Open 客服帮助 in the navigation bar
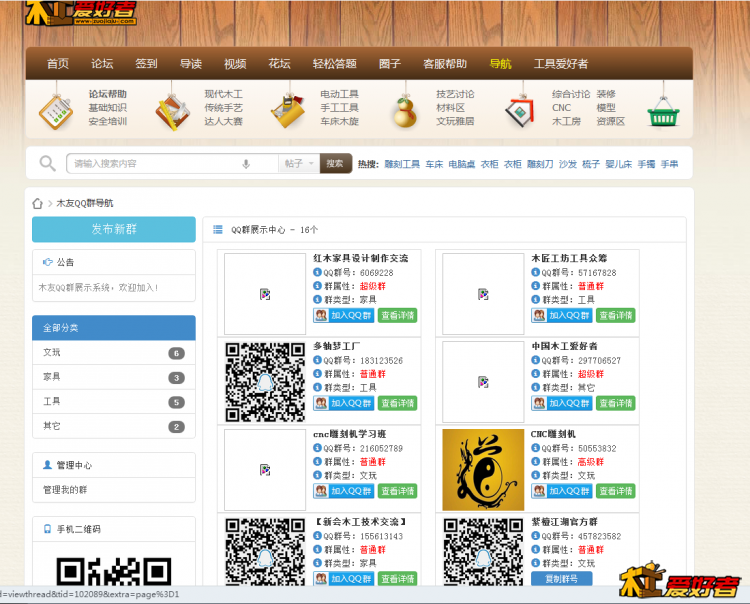This screenshot has width=750, height=604. [445, 64]
